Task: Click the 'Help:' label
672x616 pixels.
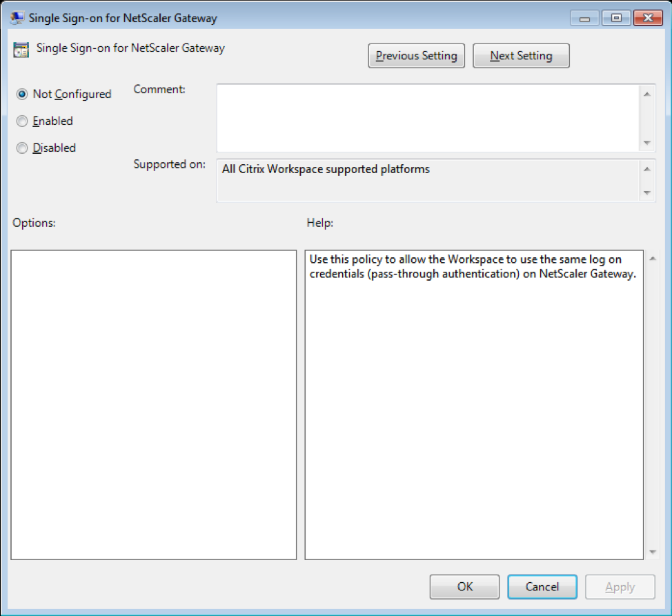Action: click(319, 223)
